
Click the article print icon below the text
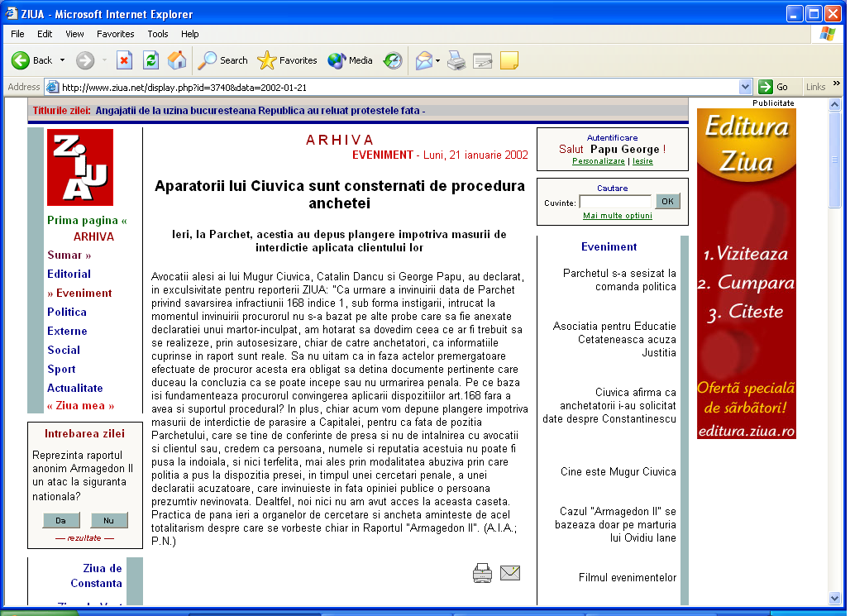(x=482, y=573)
